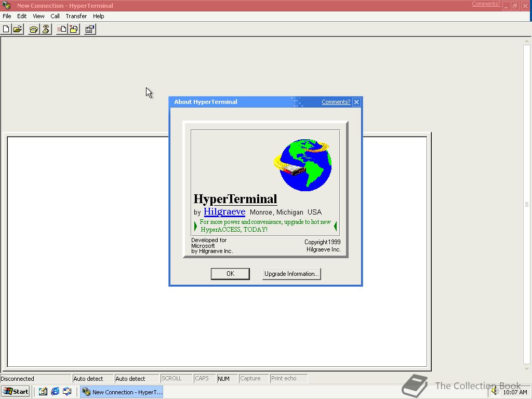Click the New connection toolbar icon
This screenshot has width=532, height=399.
click(x=6, y=29)
